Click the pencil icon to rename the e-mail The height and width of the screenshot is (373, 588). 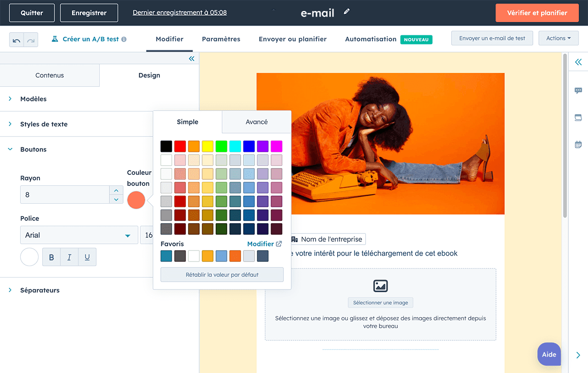pyautogui.click(x=346, y=12)
